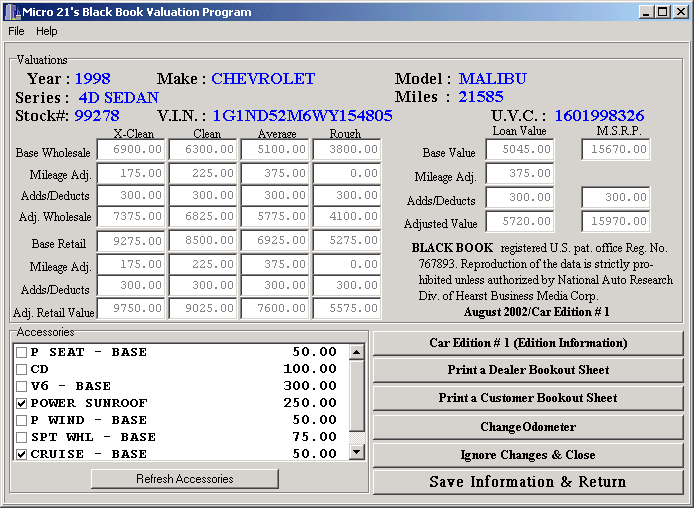Click accessories list scroll down arrow
The width and height of the screenshot is (694, 508).
[x=357, y=452]
